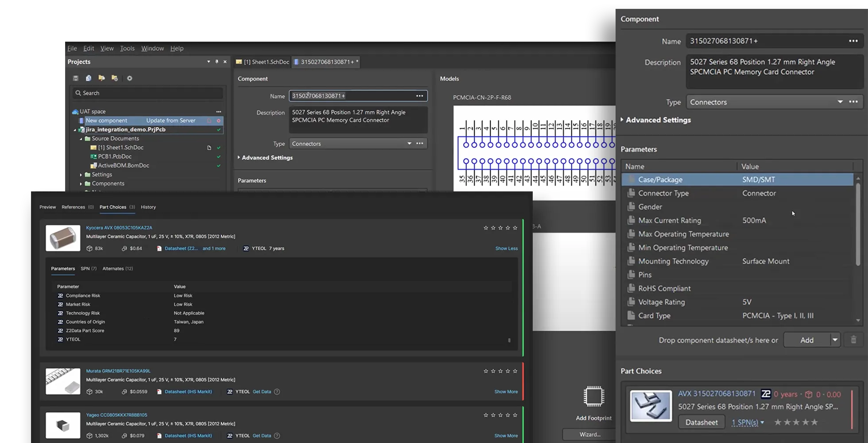This screenshot has width=868, height=443.
Task: Click the ellipsis beside right panel Type dropdown
Action: click(x=853, y=102)
